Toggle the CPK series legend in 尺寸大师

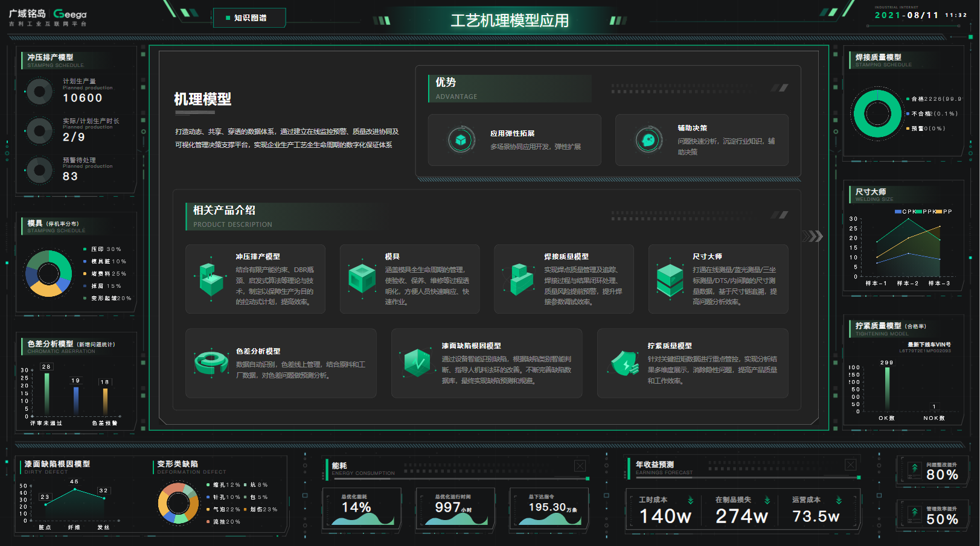(905, 212)
